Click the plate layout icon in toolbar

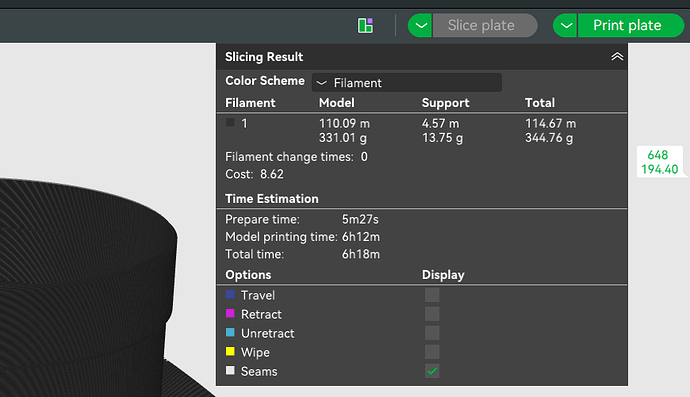[x=365, y=26]
